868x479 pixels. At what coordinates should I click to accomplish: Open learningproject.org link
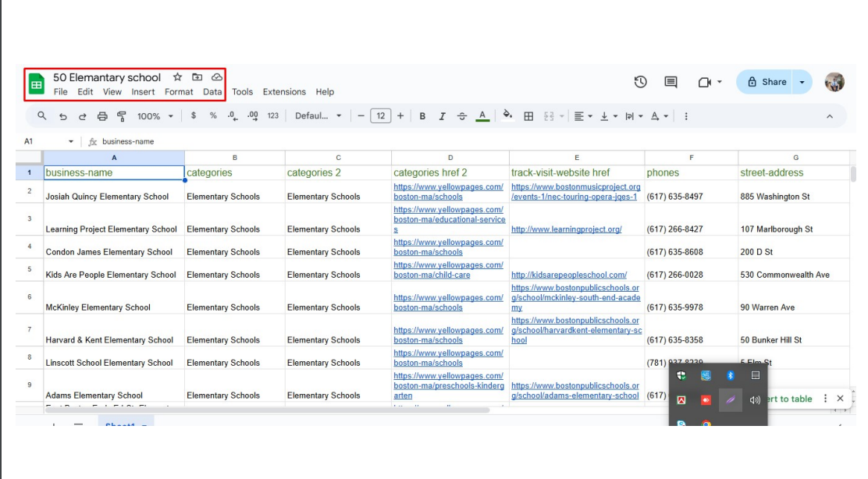point(566,229)
